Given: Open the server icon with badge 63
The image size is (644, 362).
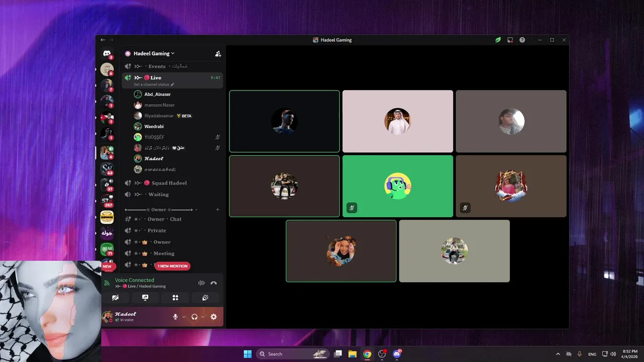Looking at the screenshot, I should pos(107,168).
